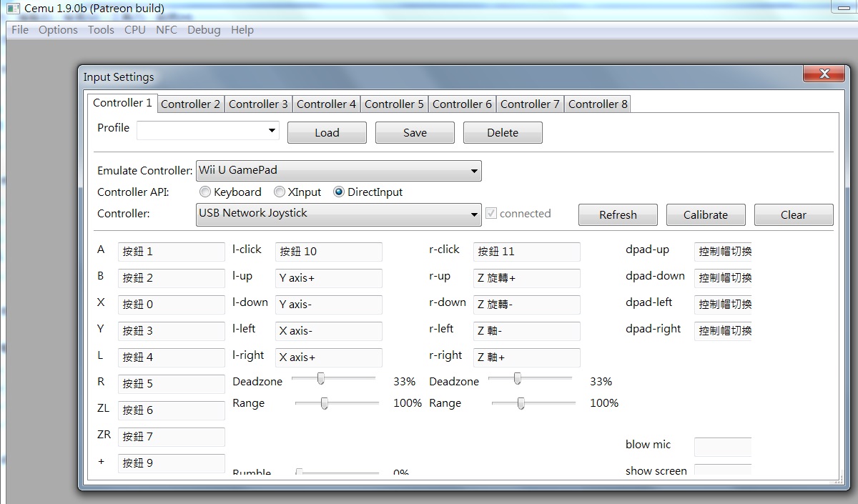858x504 pixels.
Task: Open the NFC menu
Action: coord(166,30)
